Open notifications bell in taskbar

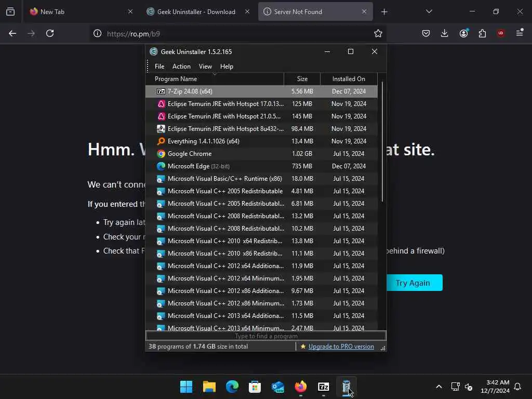(517, 387)
